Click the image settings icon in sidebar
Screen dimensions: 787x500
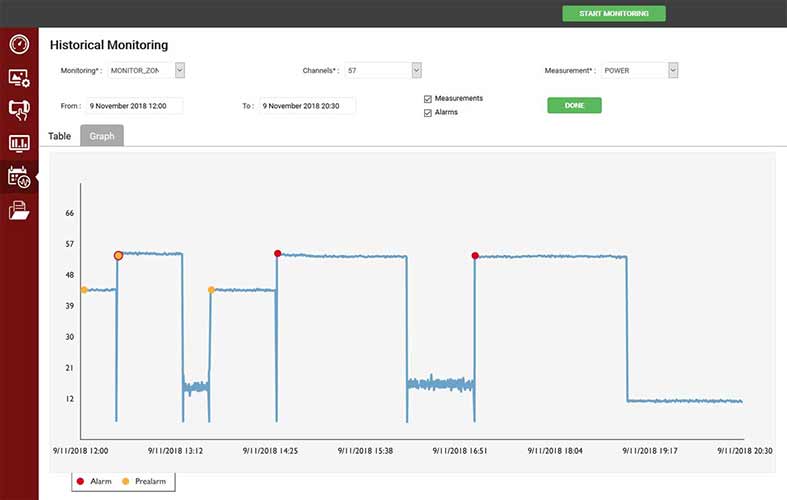(19, 78)
